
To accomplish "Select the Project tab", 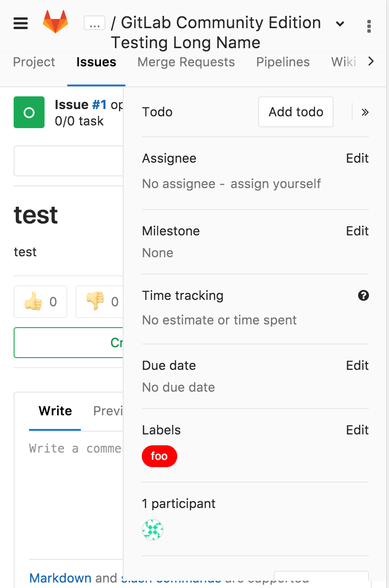I will pos(34,62).
